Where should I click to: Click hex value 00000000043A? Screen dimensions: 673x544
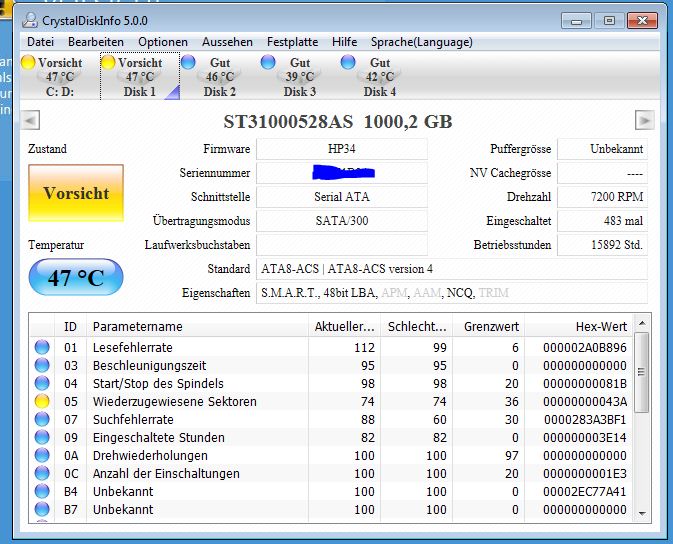585,401
